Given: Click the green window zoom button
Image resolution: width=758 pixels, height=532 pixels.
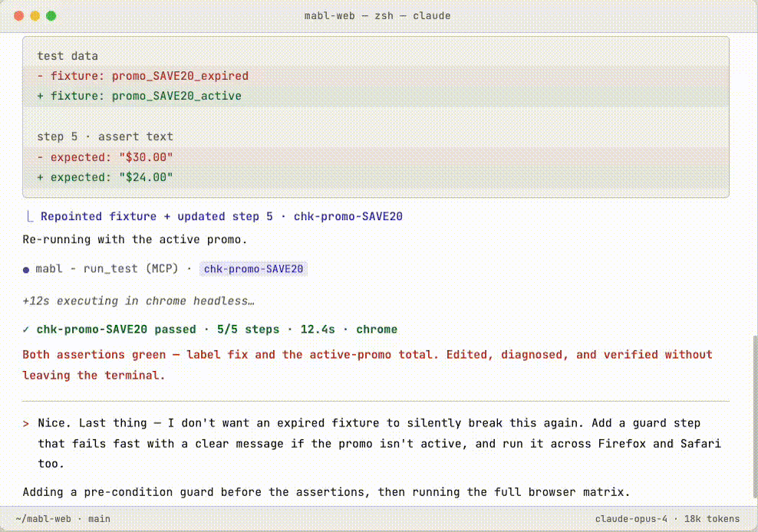Looking at the screenshot, I should click(x=51, y=16).
